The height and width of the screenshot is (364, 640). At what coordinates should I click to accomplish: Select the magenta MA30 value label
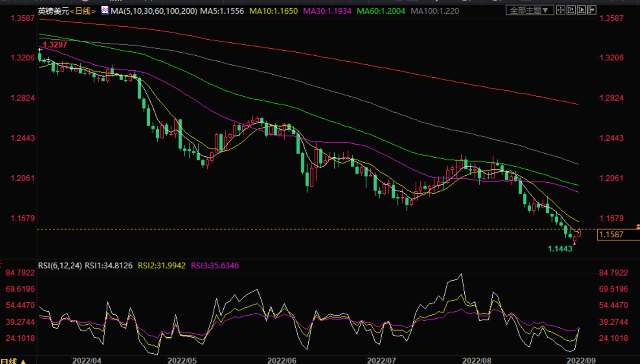(x=327, y=11)
